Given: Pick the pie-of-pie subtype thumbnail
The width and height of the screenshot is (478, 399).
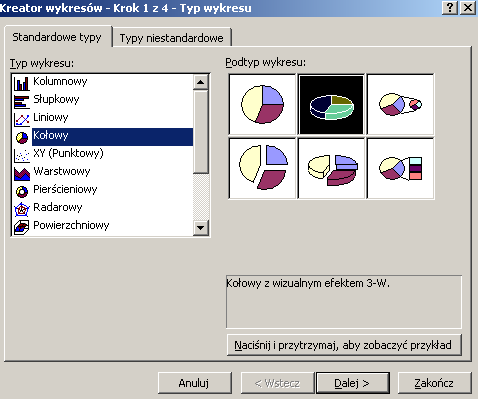Looking at the screenshot, I should tap(400, 104).
